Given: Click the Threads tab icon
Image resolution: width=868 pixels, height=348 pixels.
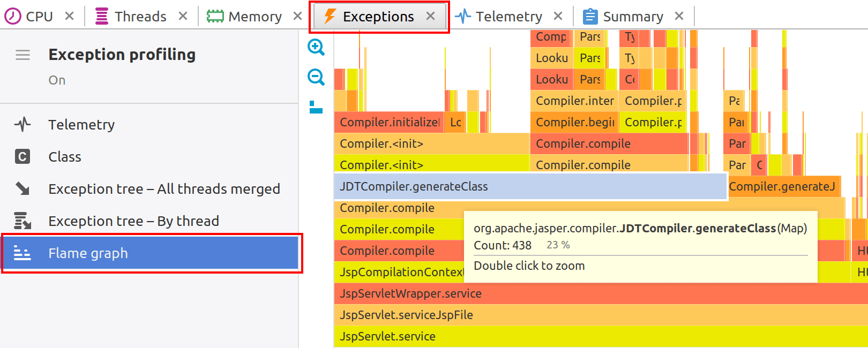Looking at the screenshot, I should (102, 17).
